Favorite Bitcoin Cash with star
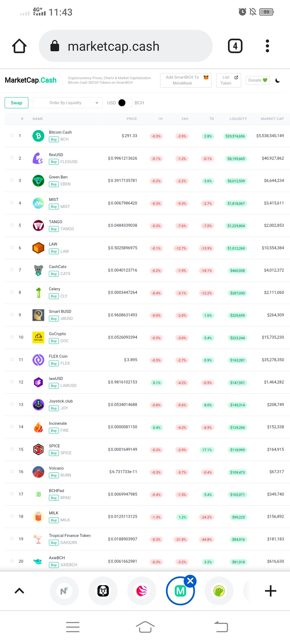Image resolution: width=290 pixels, height=644 pixels. [12, 135]
